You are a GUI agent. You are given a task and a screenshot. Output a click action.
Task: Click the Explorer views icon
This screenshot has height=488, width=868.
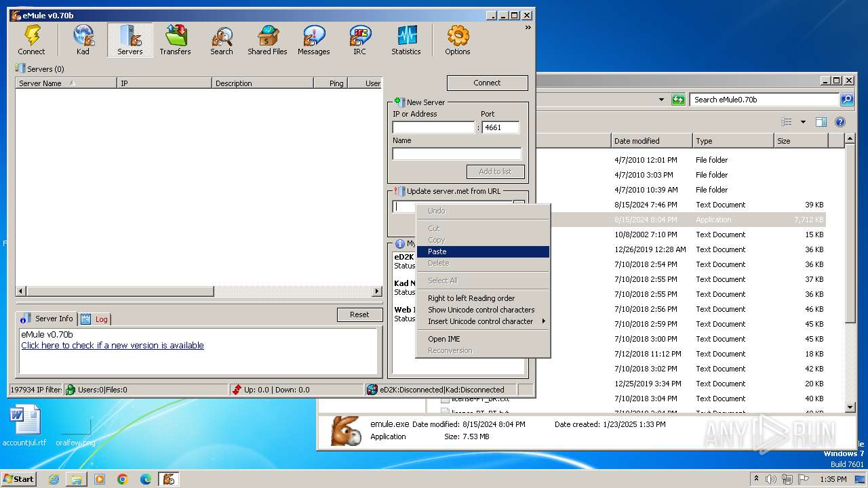pos(787,122)
